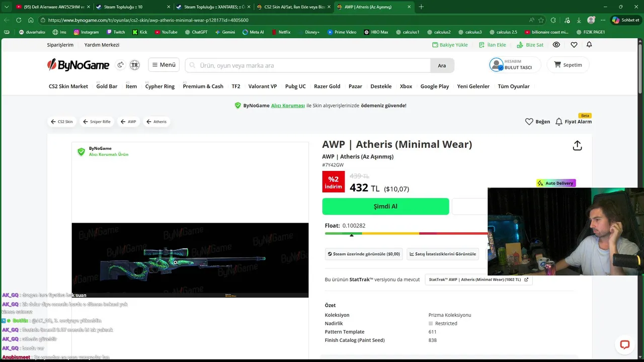Go to CS2 Skin Market category
Viewport: 644px width, 362px height.
click(x=68, y=86)
